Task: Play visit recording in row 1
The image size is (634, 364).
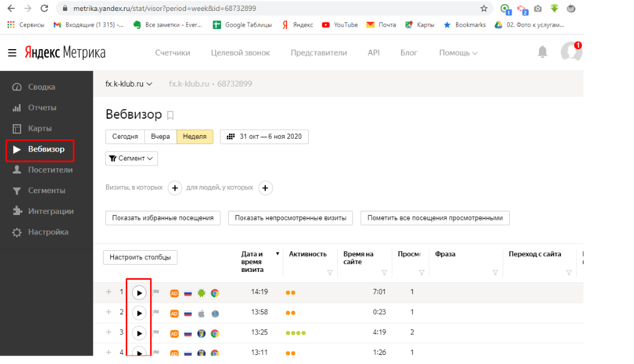Action: [139, 293]
